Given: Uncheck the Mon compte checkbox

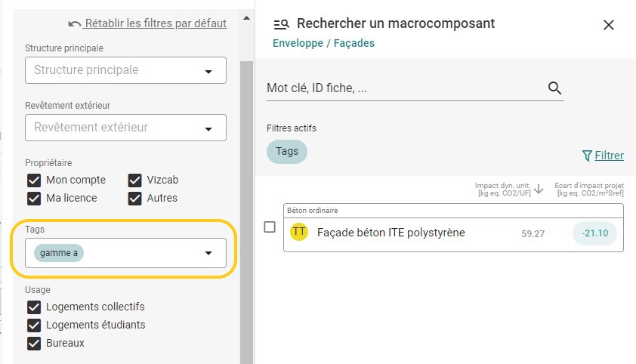Looking at the screenshot, I should point(34,180).
